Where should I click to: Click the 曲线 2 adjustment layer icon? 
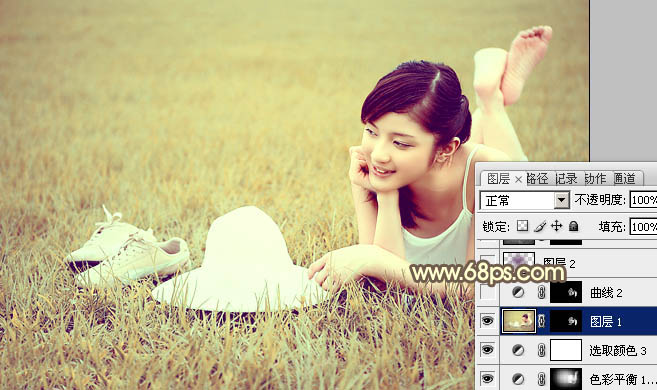click(x=518, y=292)
